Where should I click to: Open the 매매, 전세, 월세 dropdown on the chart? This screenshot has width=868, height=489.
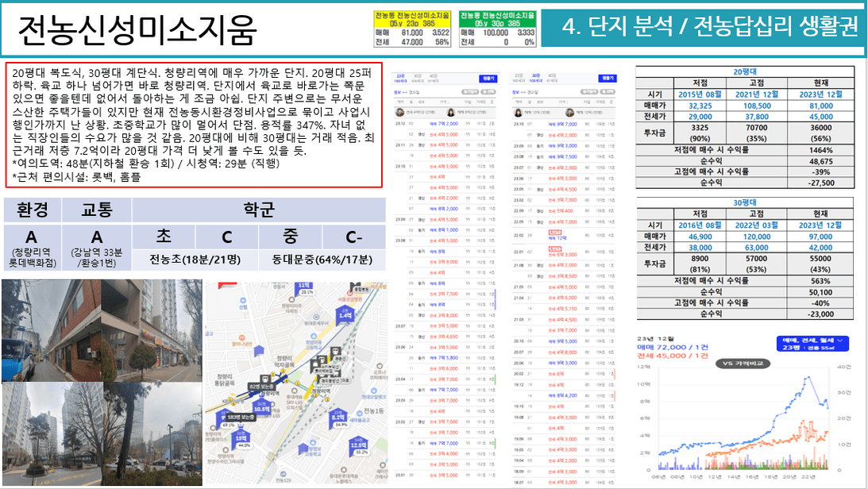point(812,344)
